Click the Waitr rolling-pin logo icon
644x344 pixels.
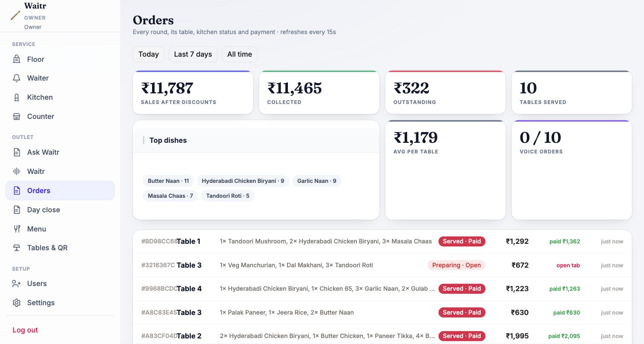point(15,16)
